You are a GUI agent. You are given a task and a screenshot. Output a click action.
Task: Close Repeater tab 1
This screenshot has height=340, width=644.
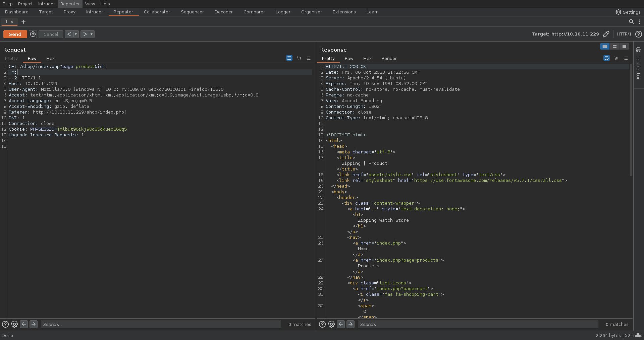click(x=12, y=22)
